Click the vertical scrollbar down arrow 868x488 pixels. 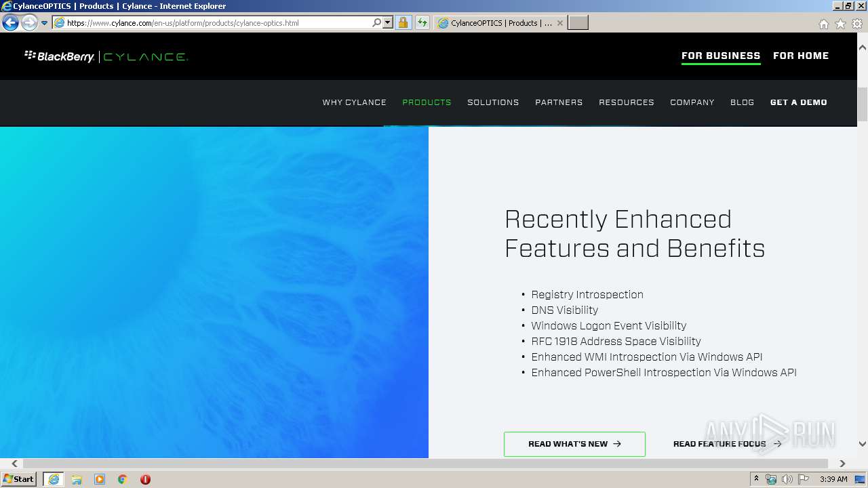pyautogui.click(x=863, y=444)
